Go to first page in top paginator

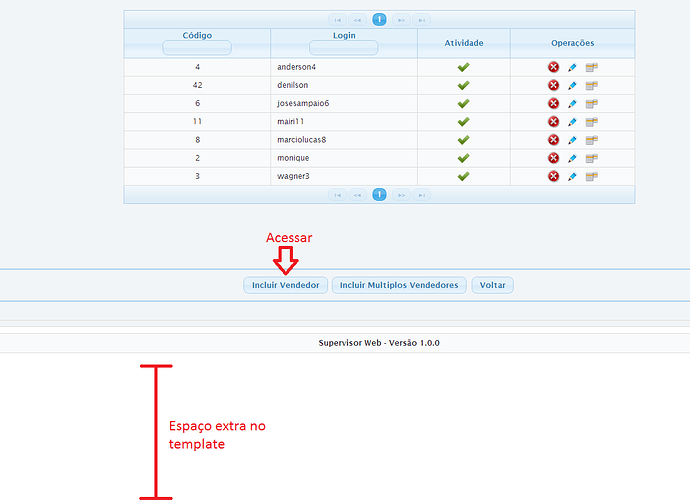pyautogui.click(x=338, y=20)
